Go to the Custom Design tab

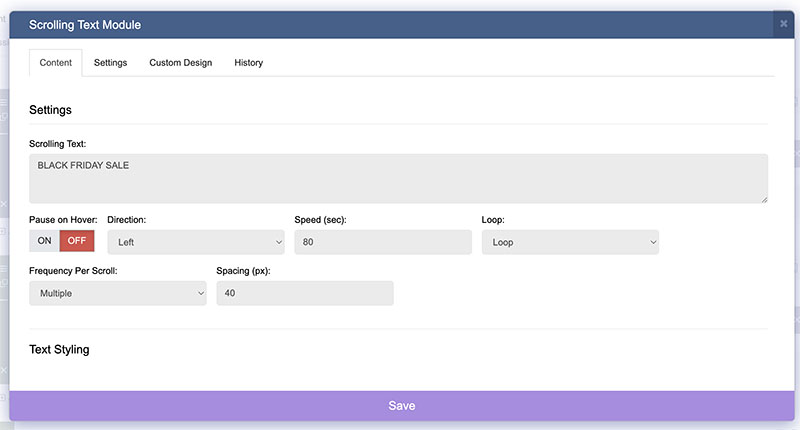coord(180,63)
